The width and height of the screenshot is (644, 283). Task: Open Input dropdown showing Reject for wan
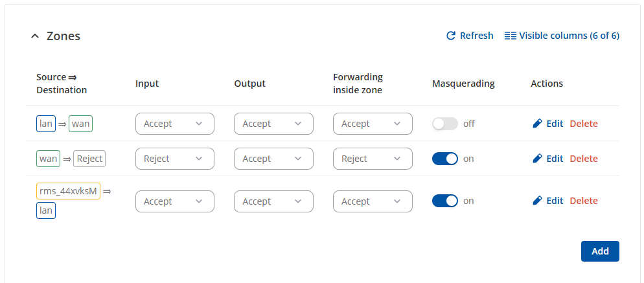coord(174,159)
